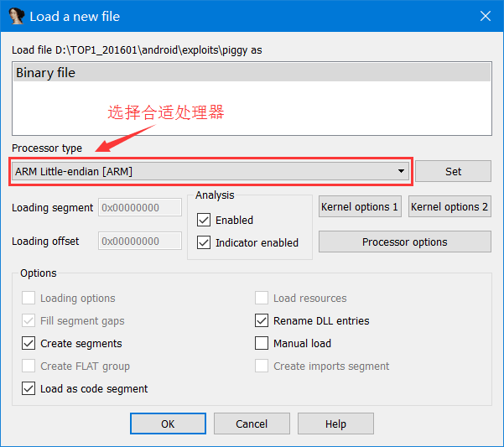Disable the Create segments checkbox
This screenshot has height=447, width=504.
(29, 343)
